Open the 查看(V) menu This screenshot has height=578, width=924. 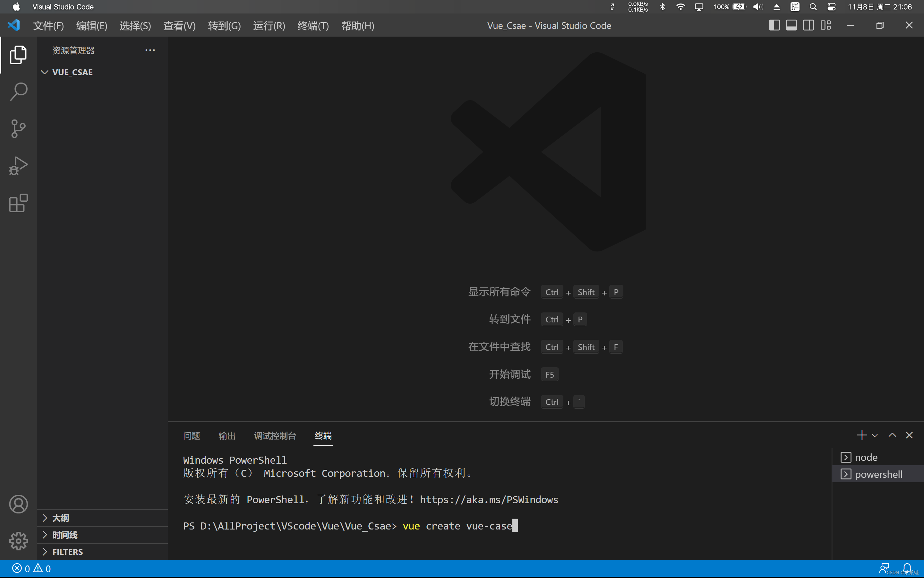(x=179, y=26)
